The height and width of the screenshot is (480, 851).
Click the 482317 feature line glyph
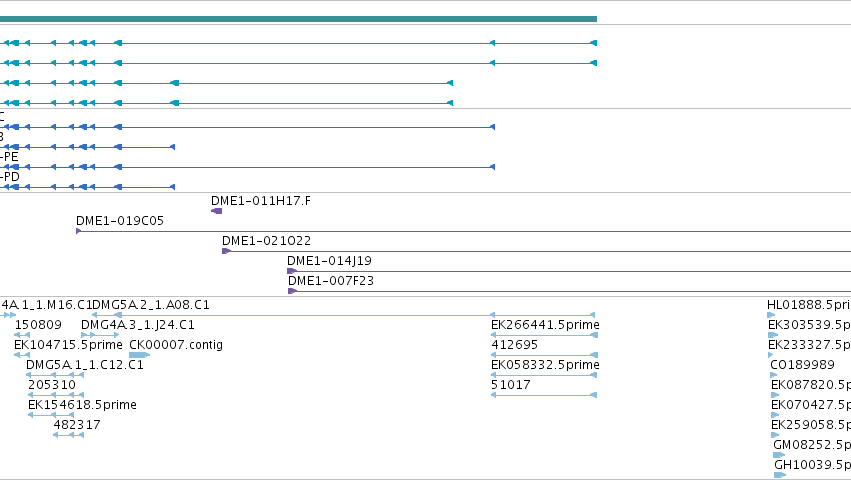(68, 435)
